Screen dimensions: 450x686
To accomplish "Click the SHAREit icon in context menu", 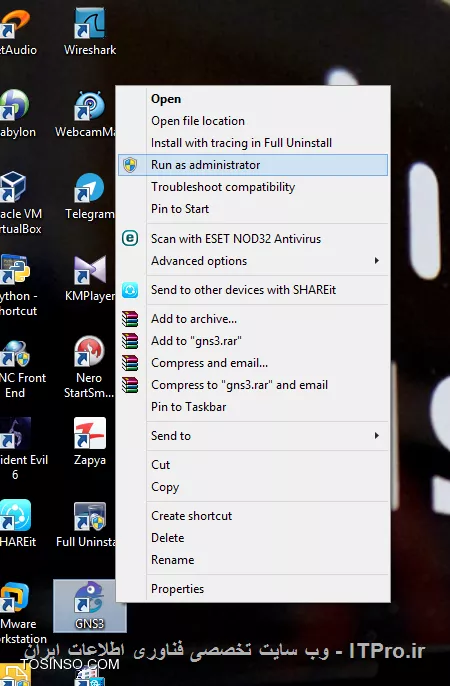I will point(130,290).
